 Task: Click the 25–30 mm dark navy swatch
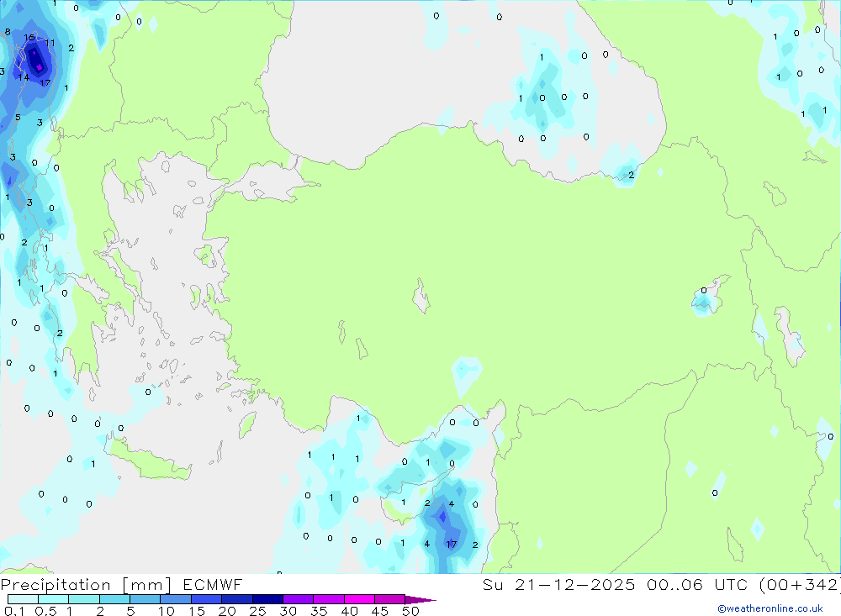pos(267,599)
